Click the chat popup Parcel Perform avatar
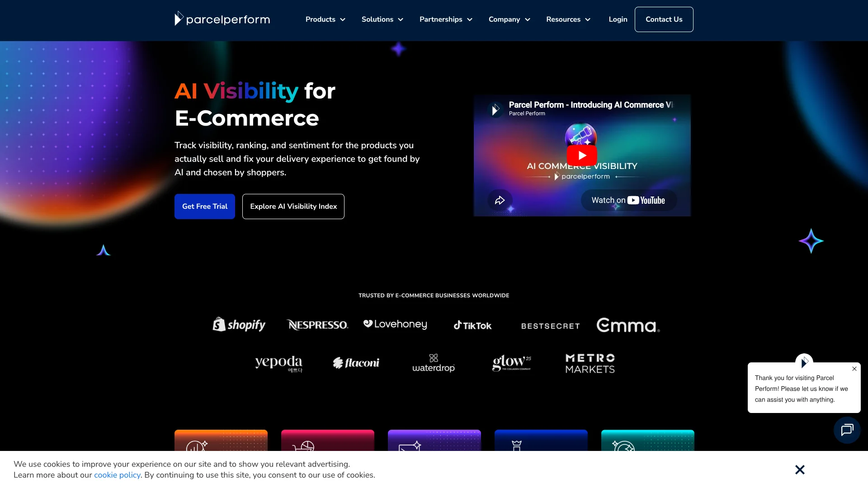This screenshot has height=488, width=868. [x=804, y=362]
